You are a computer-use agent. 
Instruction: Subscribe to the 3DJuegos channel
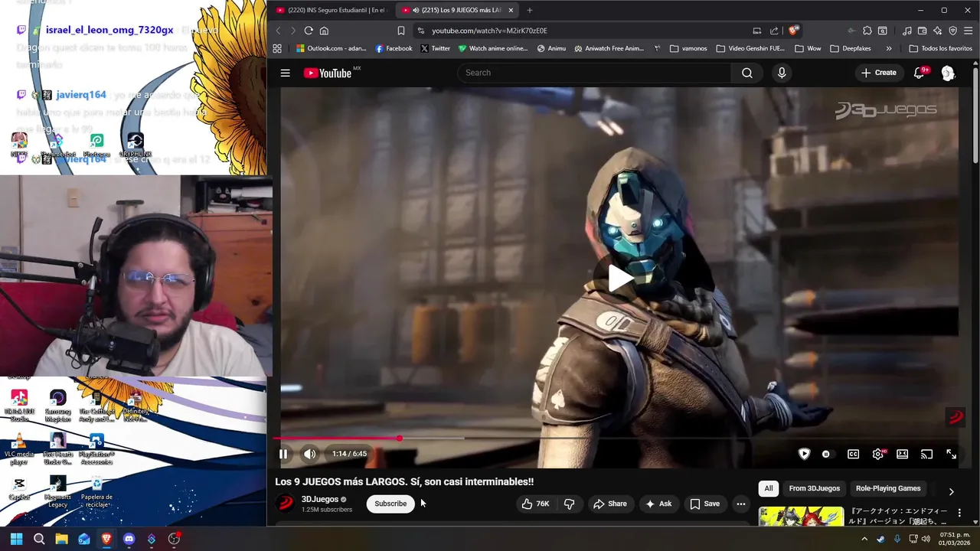pos(390,504)
